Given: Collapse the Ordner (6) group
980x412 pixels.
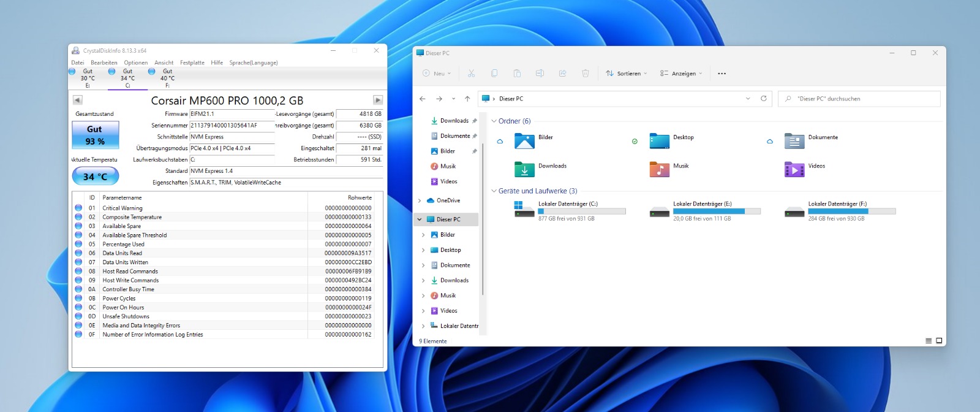Looking at the screenshot, I should (x=494, y=121).
